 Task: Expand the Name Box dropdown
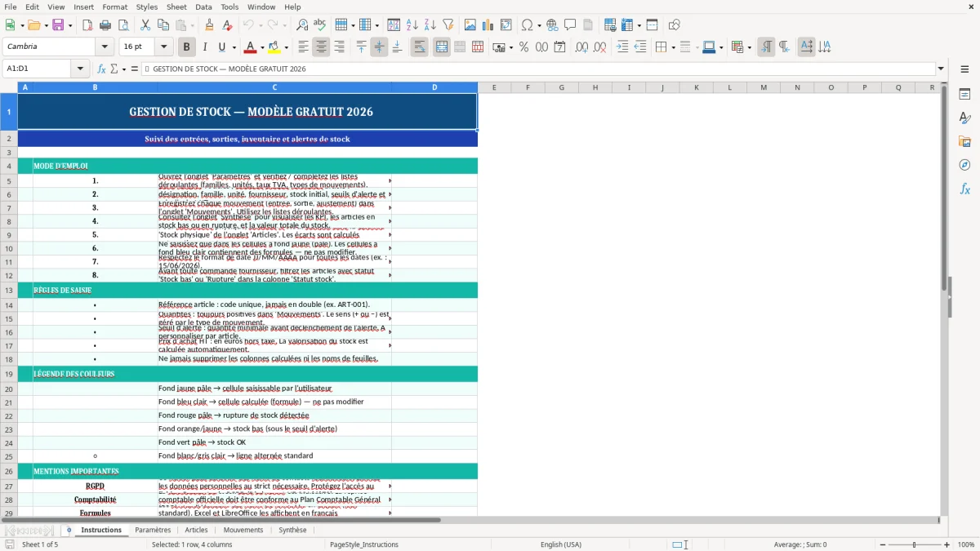pos(80,69)
